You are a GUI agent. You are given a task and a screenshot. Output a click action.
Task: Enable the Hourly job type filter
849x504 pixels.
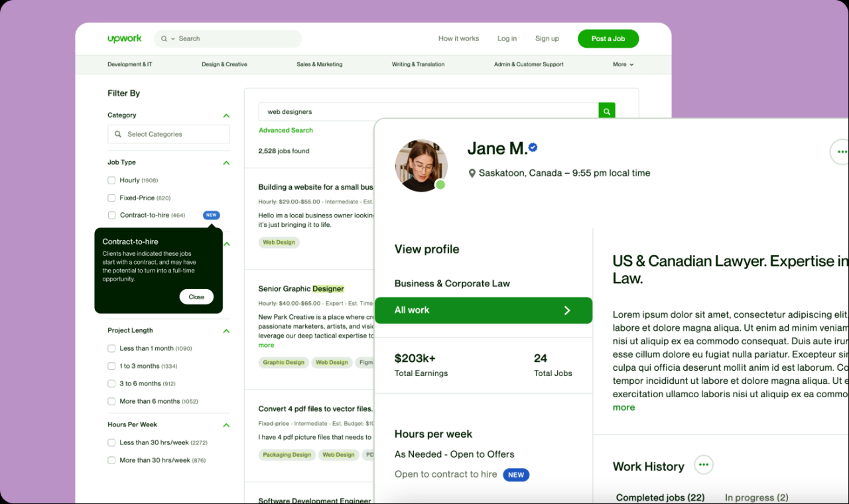(111, 180)
